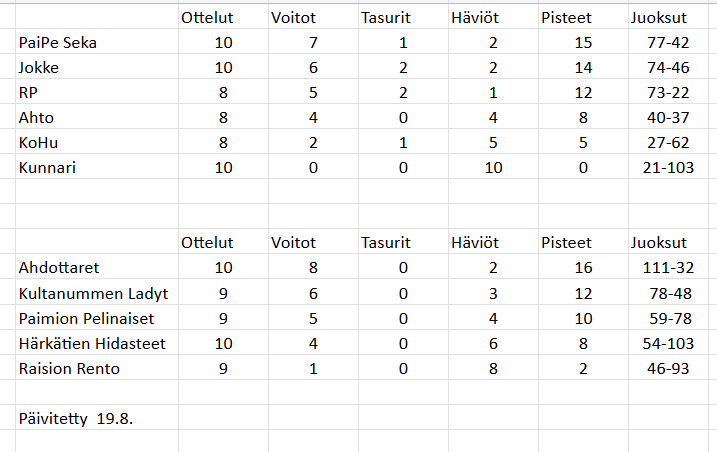Click the Ahto team name cell
717x452 pixels.
point(97,117)
